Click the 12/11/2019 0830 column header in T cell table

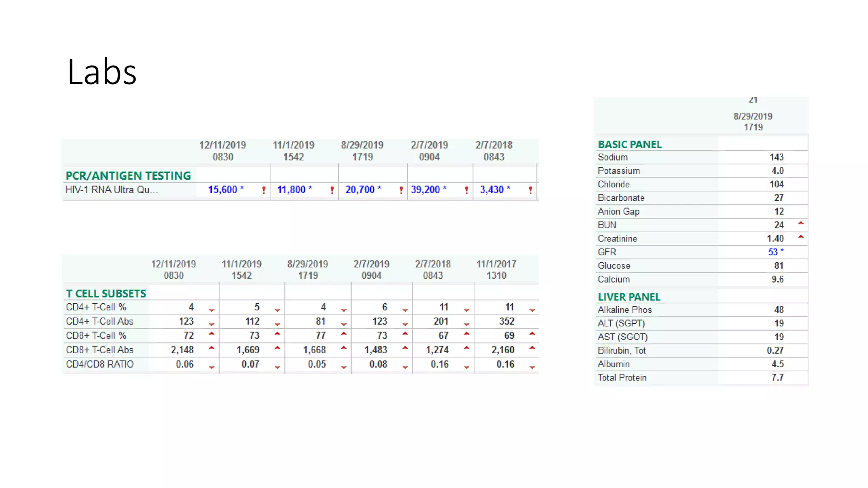(173, 269)
